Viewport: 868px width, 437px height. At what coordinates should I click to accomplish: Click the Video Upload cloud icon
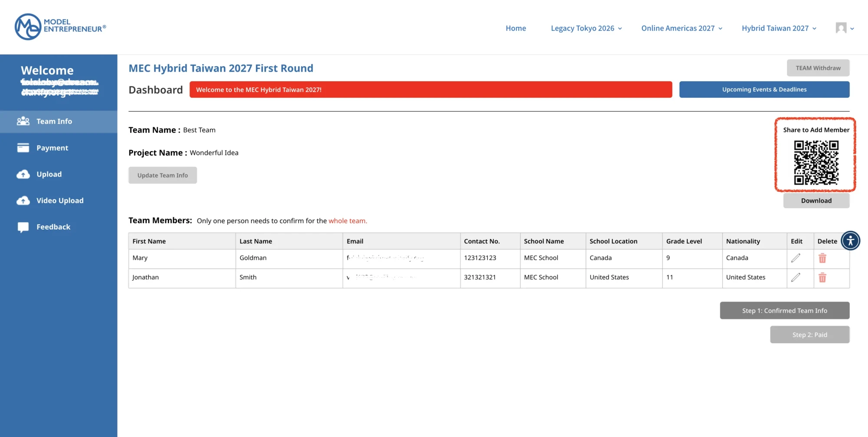pos(23,200)
